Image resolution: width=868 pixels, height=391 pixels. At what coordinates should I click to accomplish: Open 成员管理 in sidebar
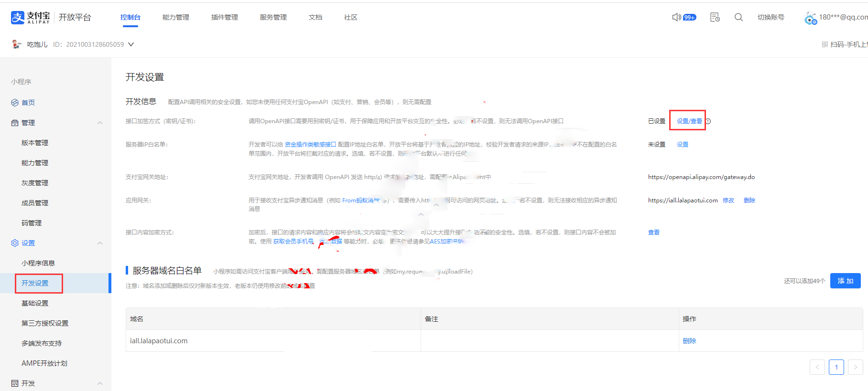(35, 203)
